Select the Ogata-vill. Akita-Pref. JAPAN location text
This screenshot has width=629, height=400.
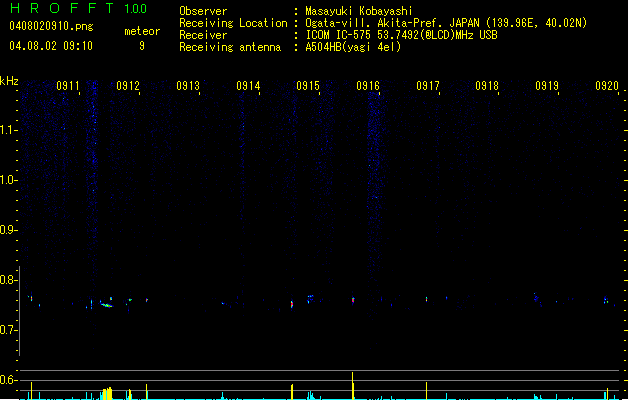point(446,23)
